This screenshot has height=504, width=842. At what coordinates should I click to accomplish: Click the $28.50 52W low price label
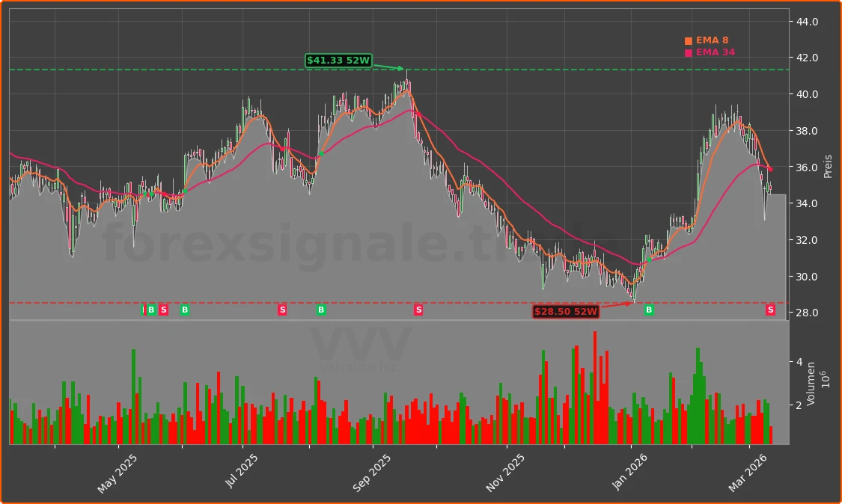566,311
